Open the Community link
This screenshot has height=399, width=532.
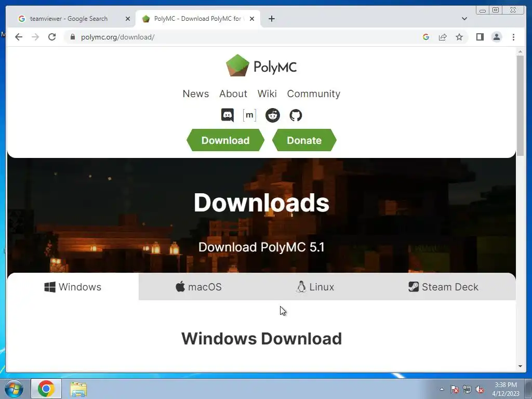(x=313, y=94)
